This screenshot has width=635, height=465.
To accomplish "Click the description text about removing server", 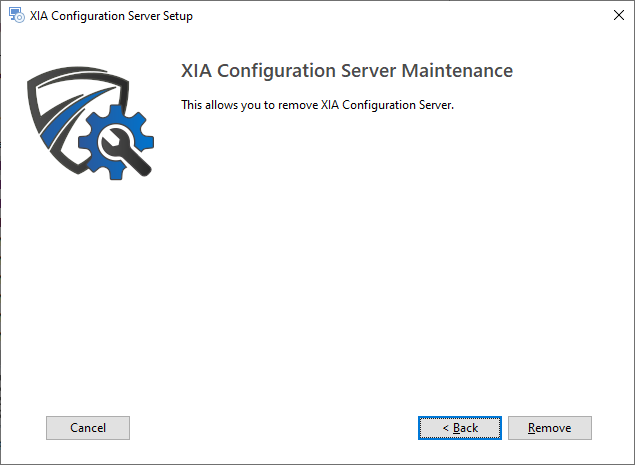I will 317,105.
